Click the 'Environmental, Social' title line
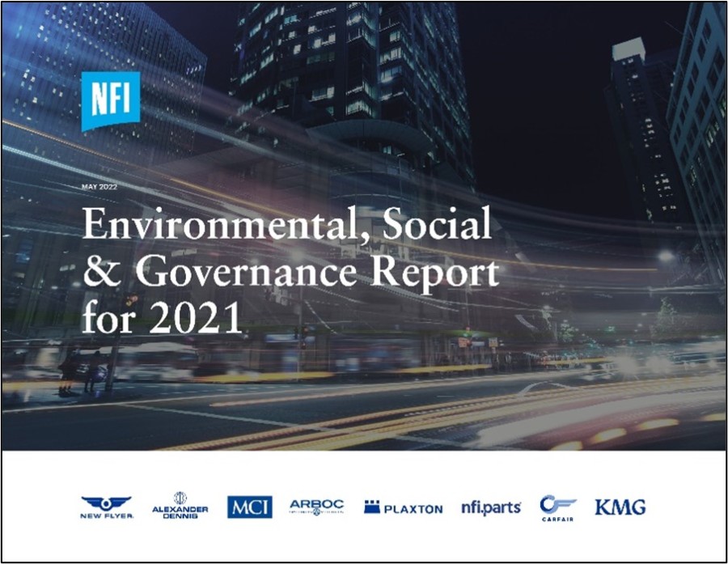728x564 pixels. 286,226
